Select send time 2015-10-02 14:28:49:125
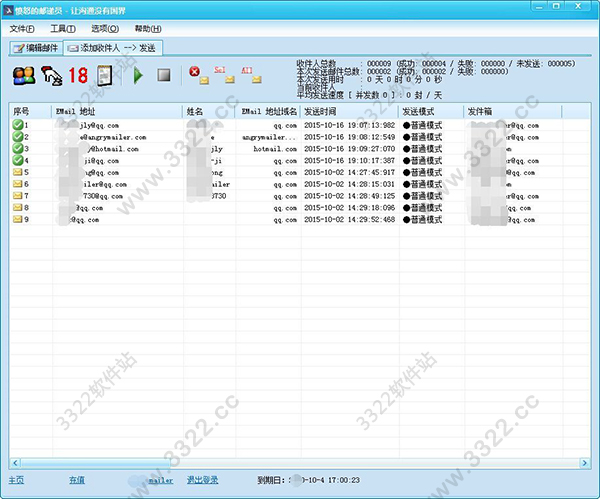 pyautogui.click(x=349, y=196)
